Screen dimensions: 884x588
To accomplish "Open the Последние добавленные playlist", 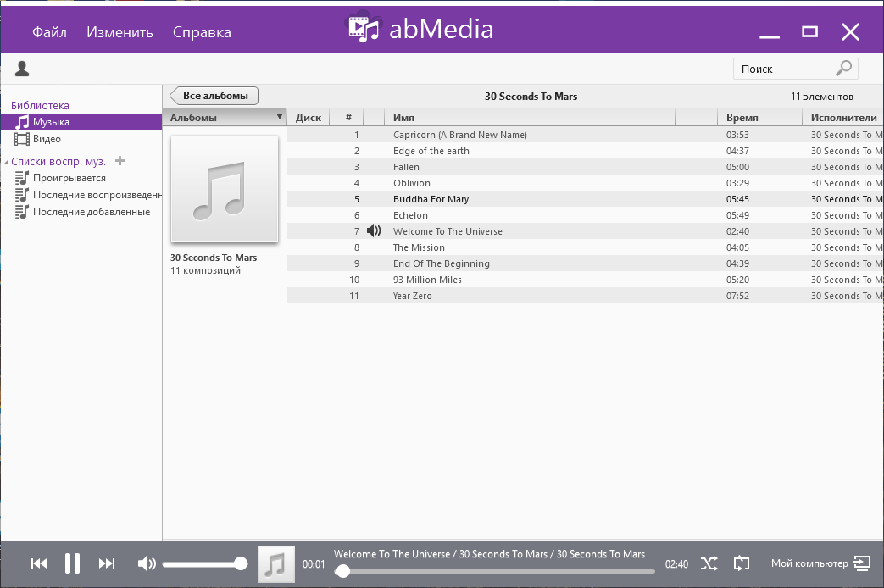I will (82, 212).
